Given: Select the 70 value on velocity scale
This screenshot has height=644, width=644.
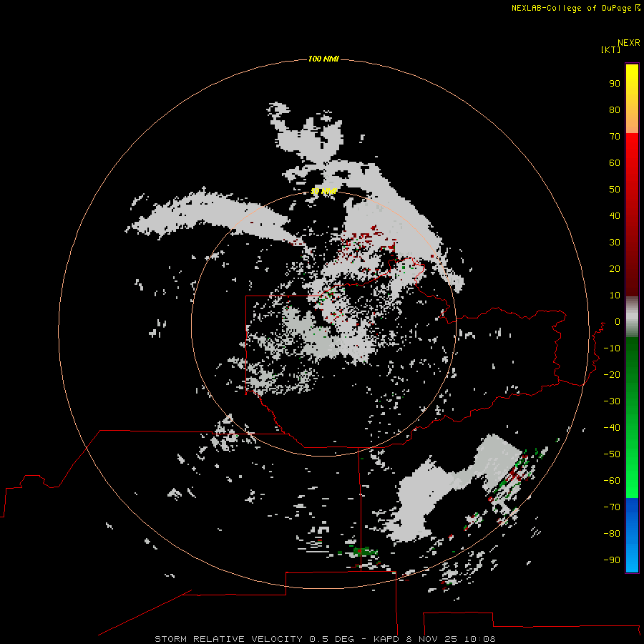Looking at the screenshot, I should (615, 137).
